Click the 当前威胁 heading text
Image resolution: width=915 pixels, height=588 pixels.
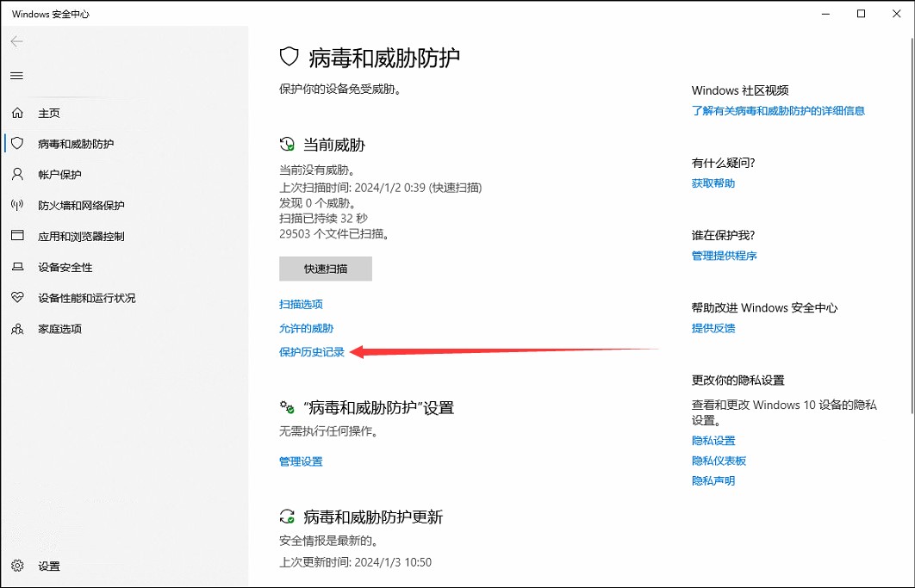click(334, 145)
